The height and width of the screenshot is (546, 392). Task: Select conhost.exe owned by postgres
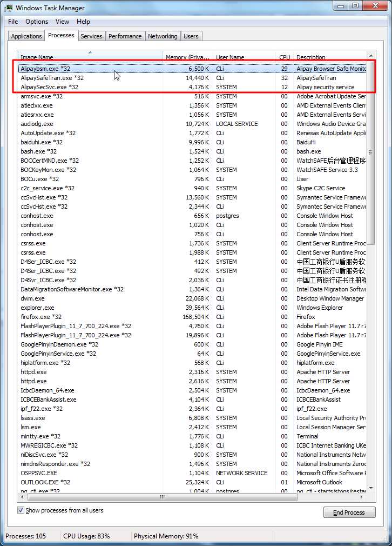(x=192, y=216)
